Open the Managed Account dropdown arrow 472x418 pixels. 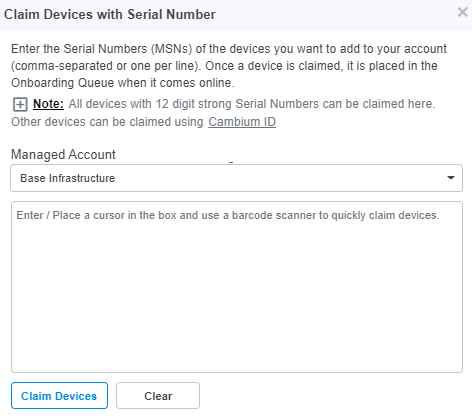(451, 178)
